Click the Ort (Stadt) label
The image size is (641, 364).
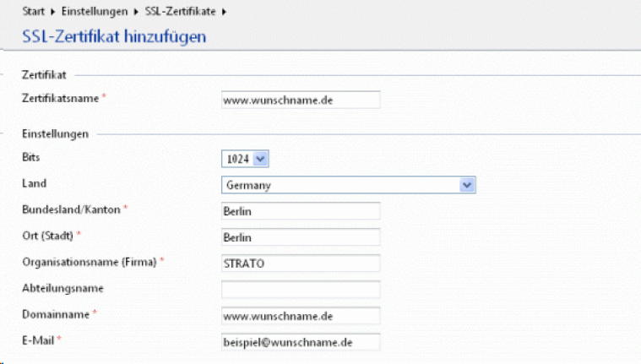(x=48, y=236)
